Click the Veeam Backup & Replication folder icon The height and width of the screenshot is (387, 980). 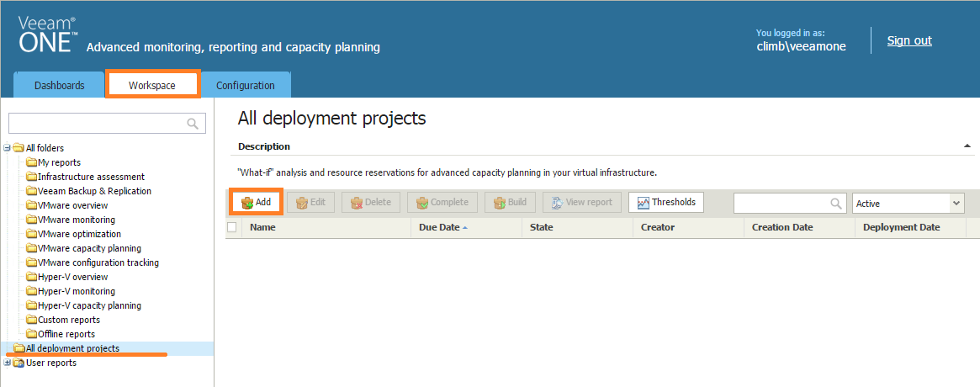[x=32, y=191]
